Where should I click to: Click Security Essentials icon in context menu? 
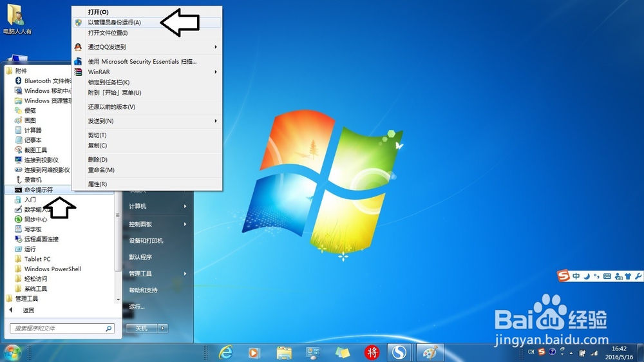tap(78, 62)
